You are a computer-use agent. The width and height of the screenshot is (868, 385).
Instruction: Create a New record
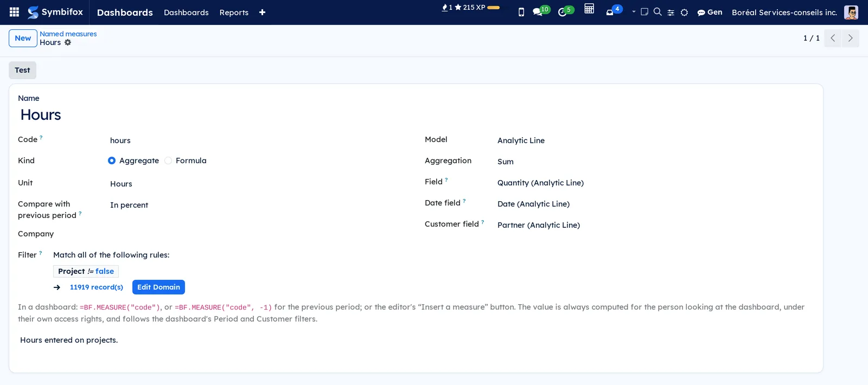click(x=23, y=38)
